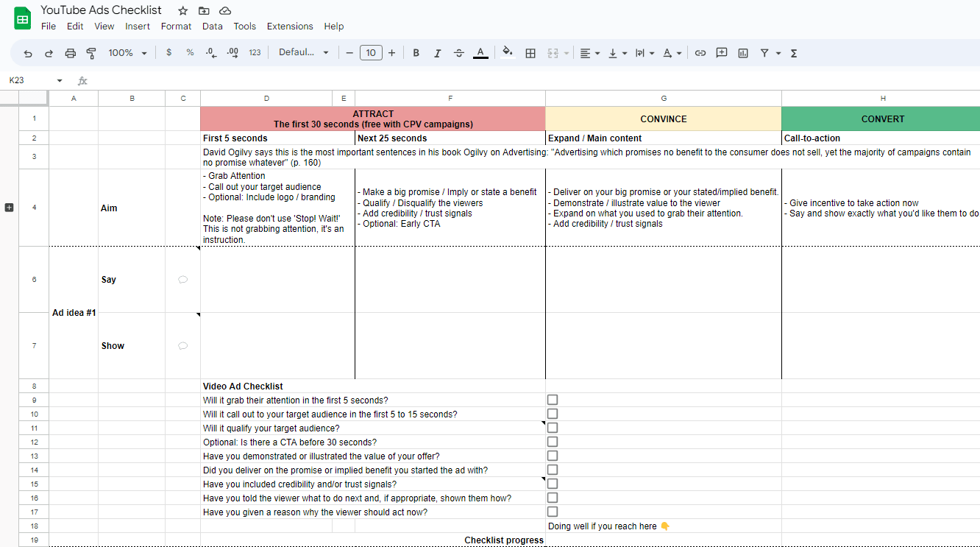Click the Insert comment icon
Image resolution: width=980 pixels, height=547 pixels.
pyautogui.click(x=721, y=52)
